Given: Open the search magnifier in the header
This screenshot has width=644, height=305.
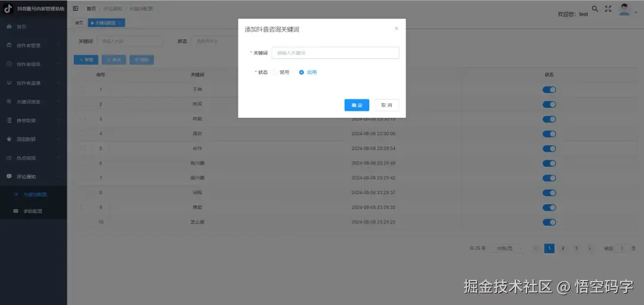Looking at the screenshot, I should [x=595, y=8].
